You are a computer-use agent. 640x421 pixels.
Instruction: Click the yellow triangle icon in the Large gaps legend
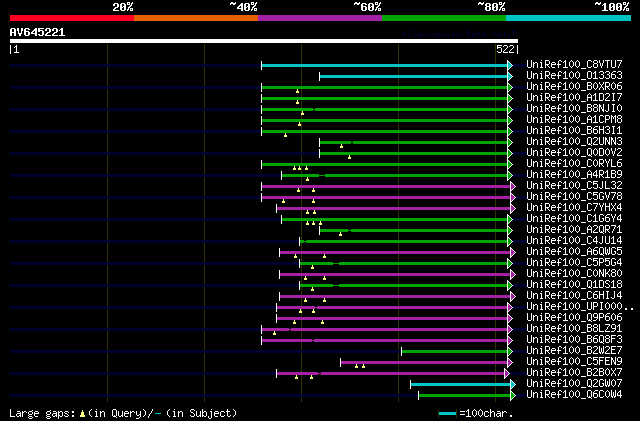[x=82, y=414]
